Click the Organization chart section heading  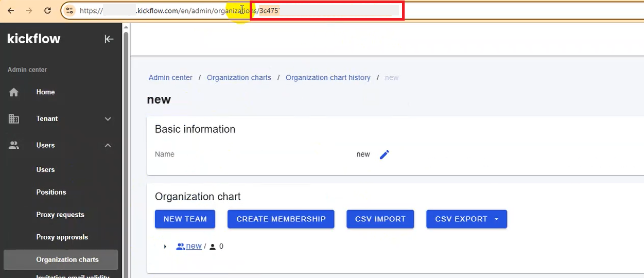coord(198,197)
